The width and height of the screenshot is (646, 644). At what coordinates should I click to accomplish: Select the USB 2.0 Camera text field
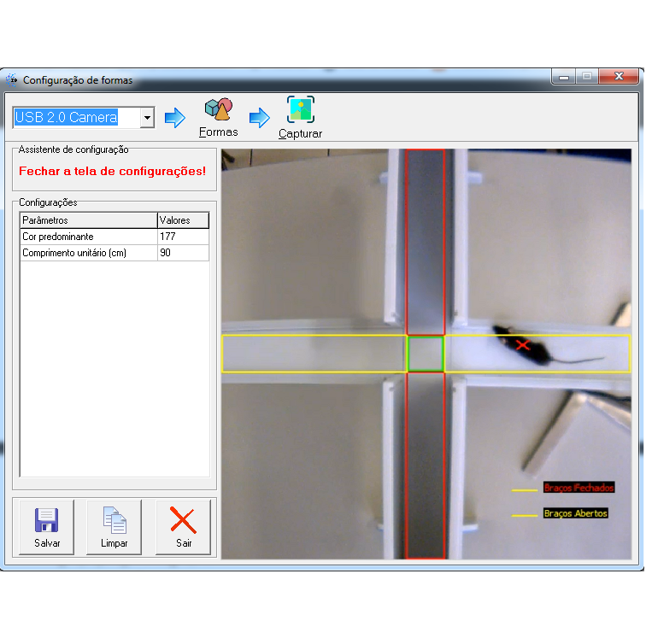[x=75, y=117]
